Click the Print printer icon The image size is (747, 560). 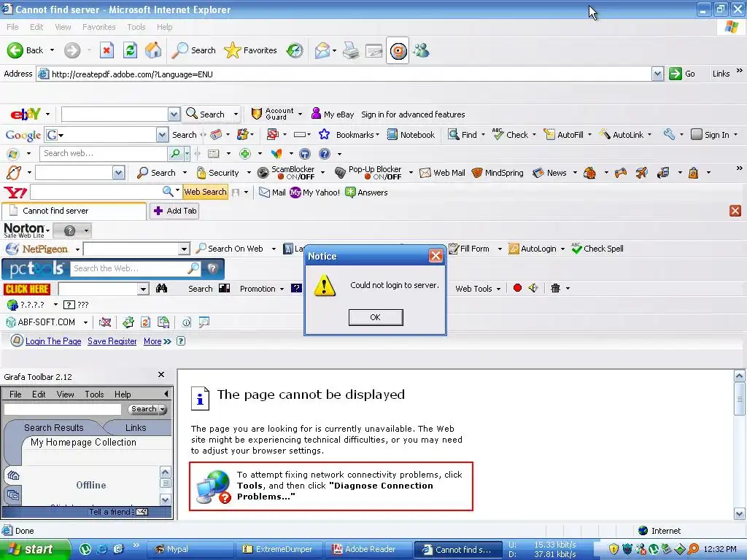coord(351,50)
